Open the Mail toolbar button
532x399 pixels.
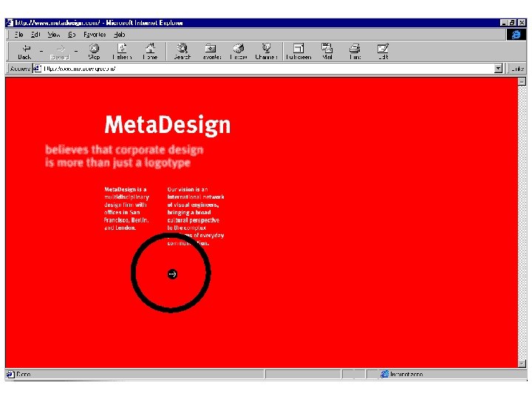(x=327, y=52)
